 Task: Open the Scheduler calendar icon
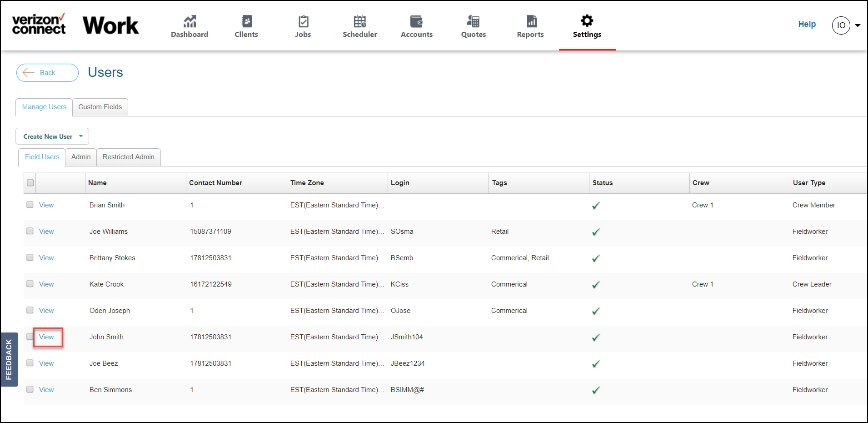(x=360, y=21)
